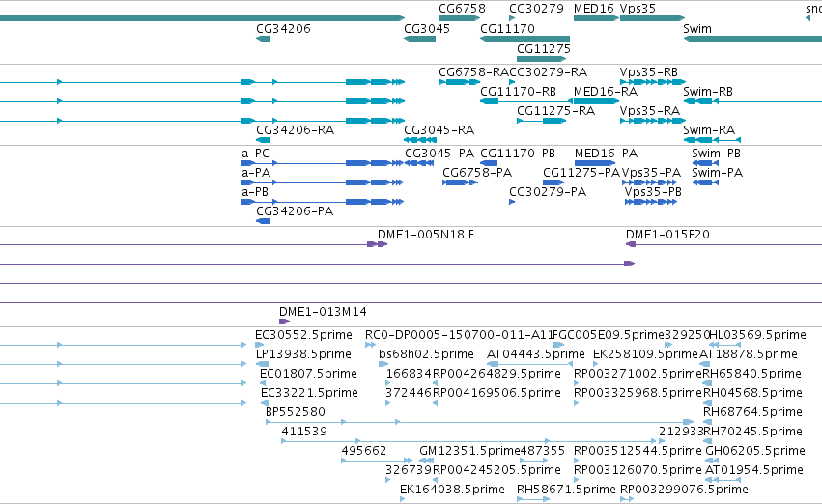Click EST RH65840.5prime label

751,375
